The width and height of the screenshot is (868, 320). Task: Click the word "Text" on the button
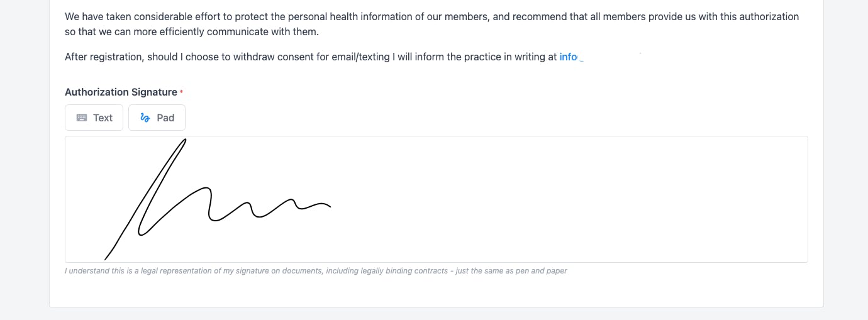(103, 118)
